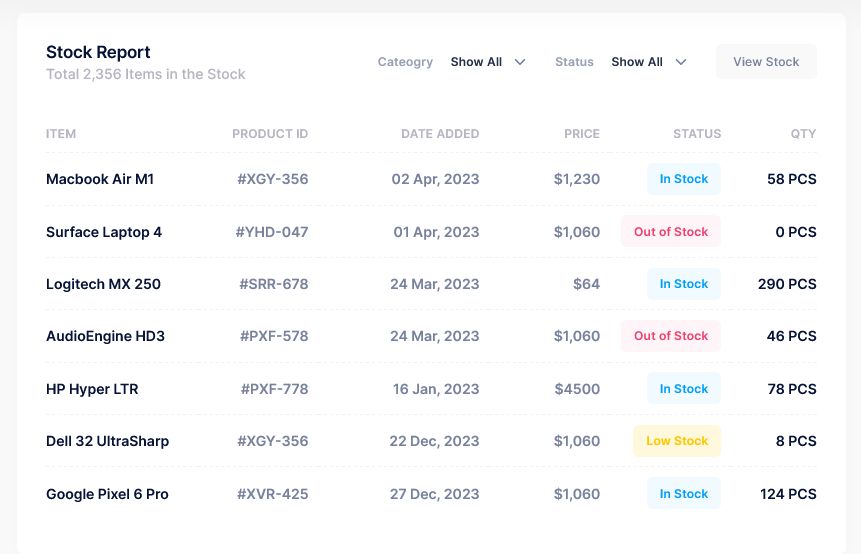Select the HP Hyper LTR item

click(x=92, y=389)
